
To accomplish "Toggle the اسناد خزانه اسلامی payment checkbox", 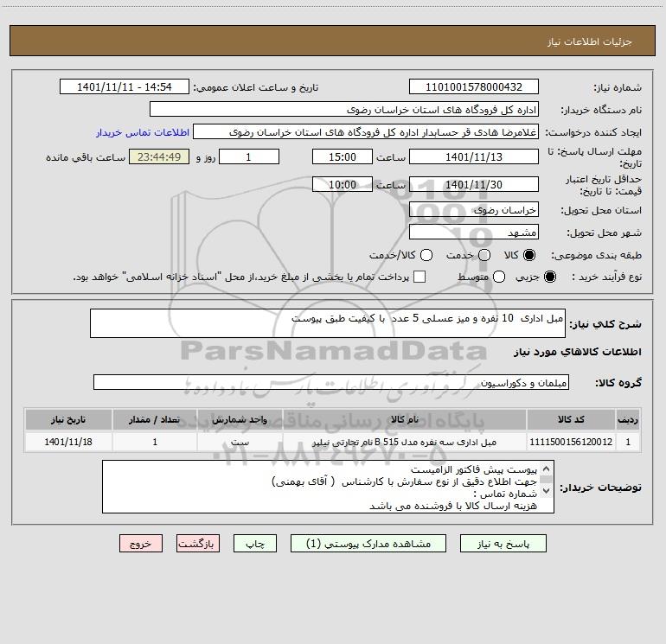I will [419, 277].
